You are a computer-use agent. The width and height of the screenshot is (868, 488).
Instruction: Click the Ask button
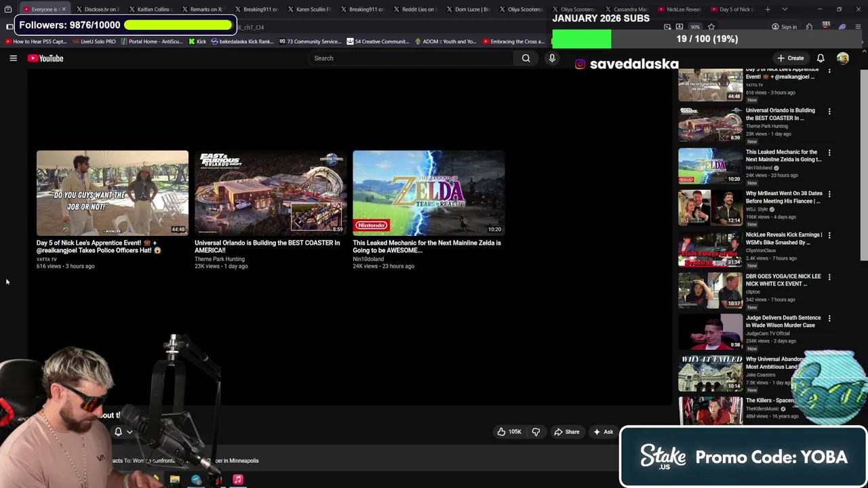click(604, 432)
